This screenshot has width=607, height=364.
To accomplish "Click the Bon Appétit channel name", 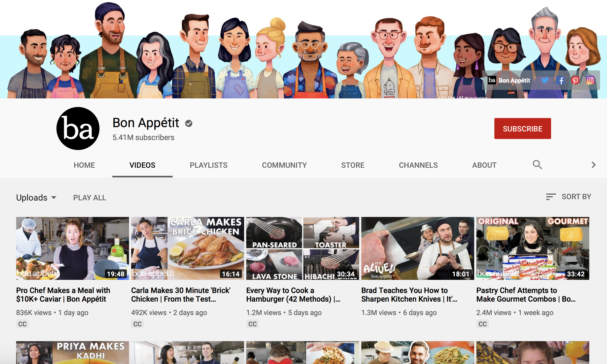I will [x=146, y=123].
